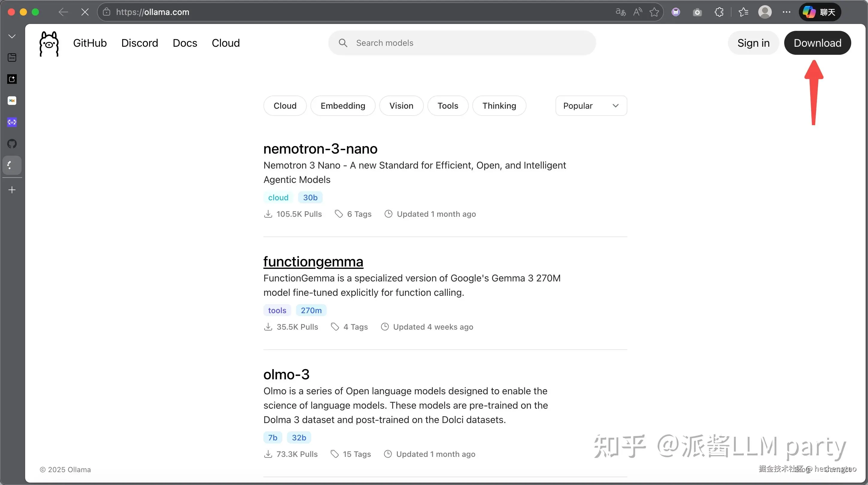Click the browser profile avatar
This screenshot has height=485, width=868.
pos(765,12)
